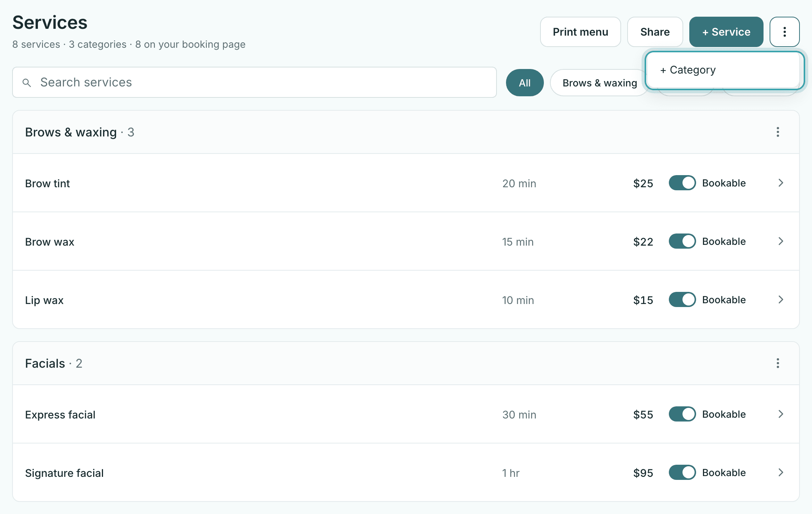This screenshot has height=514, width=812.
Task: Click the Brow wax service name
Action: pos(50,242)
